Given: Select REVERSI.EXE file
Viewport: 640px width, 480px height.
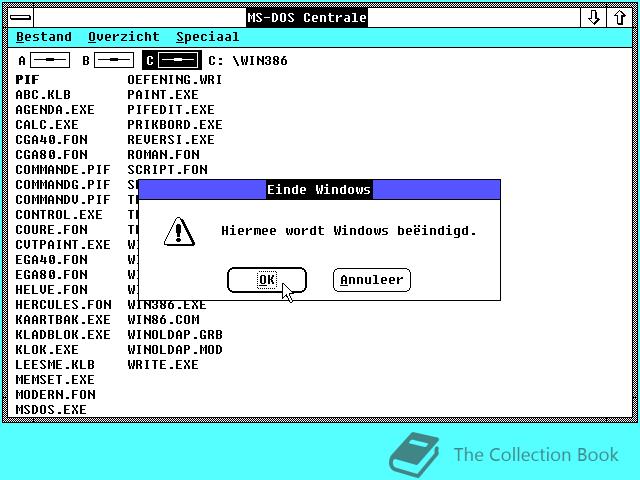Looking at the screenshot, I should [171, 140].
